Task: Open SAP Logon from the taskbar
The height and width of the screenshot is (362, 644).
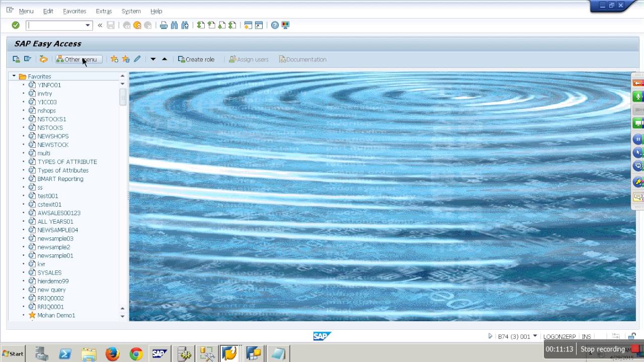Action: [x=159, y=354]
